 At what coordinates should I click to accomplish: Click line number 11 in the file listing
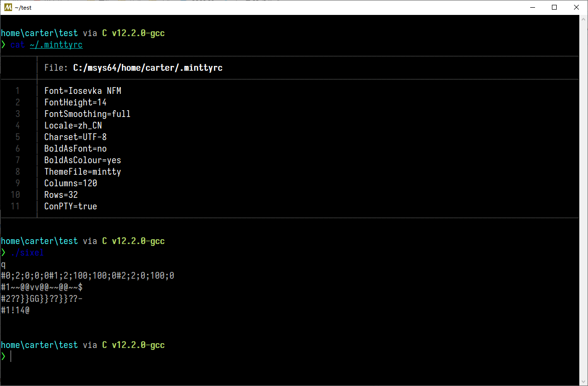click(15, 206)
